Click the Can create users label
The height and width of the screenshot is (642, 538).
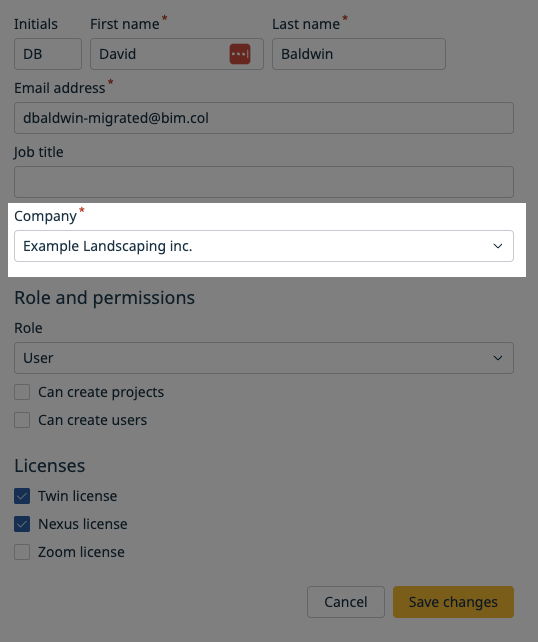93,420
